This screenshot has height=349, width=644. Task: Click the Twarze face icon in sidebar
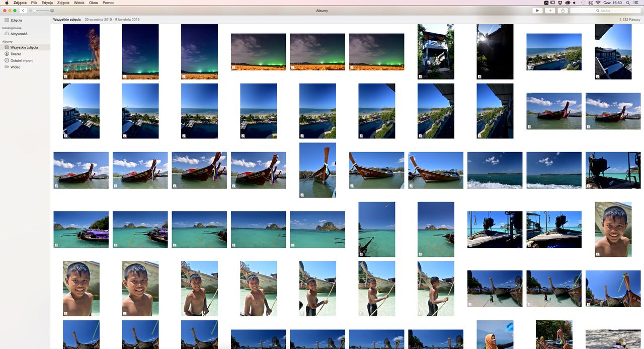7,54
